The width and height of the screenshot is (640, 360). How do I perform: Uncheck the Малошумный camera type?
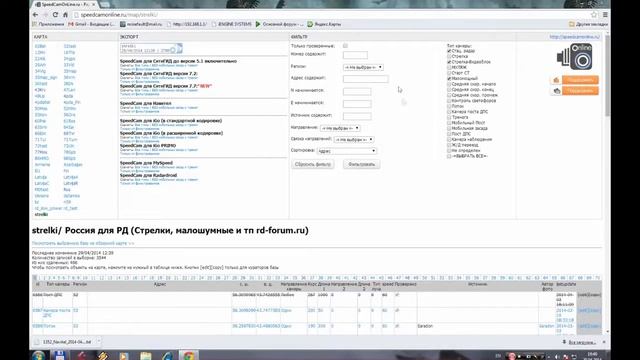point(449,78)
